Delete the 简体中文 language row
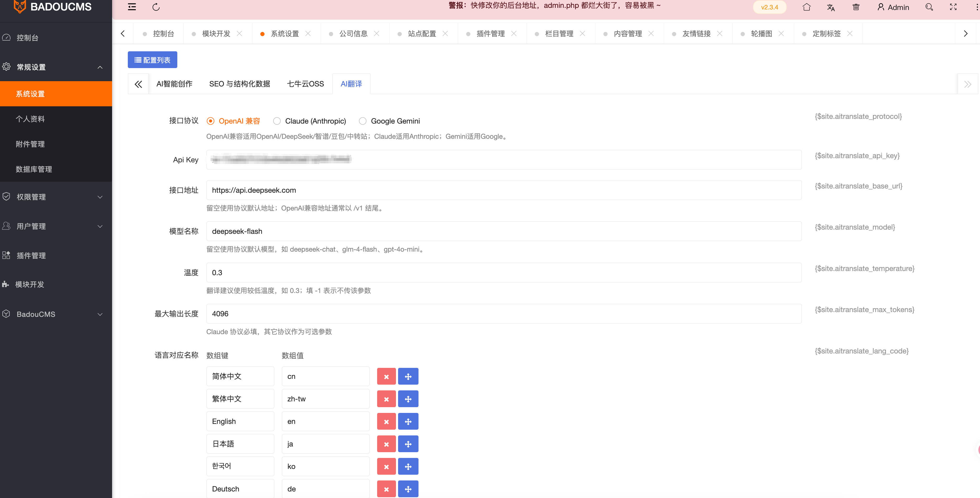This screenshot has width=980, height=498. pos(386,376)
